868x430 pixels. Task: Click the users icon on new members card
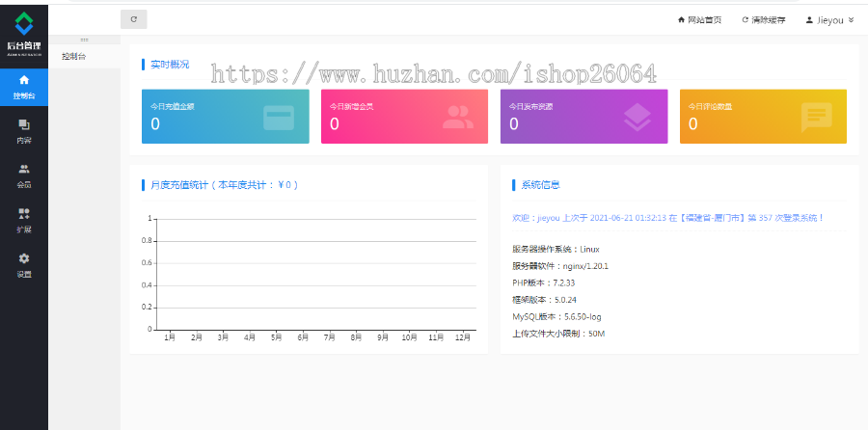coord(458,118)
